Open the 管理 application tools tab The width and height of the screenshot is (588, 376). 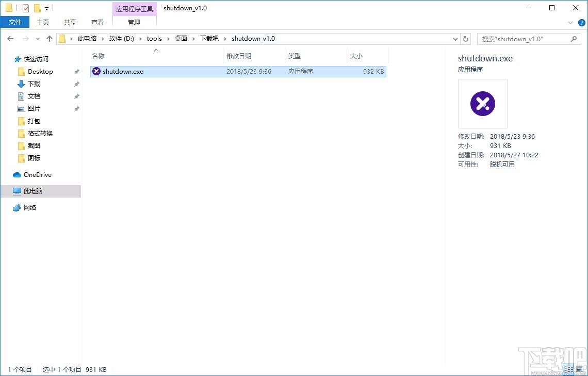pyautogui.click(x=134, y=22)
